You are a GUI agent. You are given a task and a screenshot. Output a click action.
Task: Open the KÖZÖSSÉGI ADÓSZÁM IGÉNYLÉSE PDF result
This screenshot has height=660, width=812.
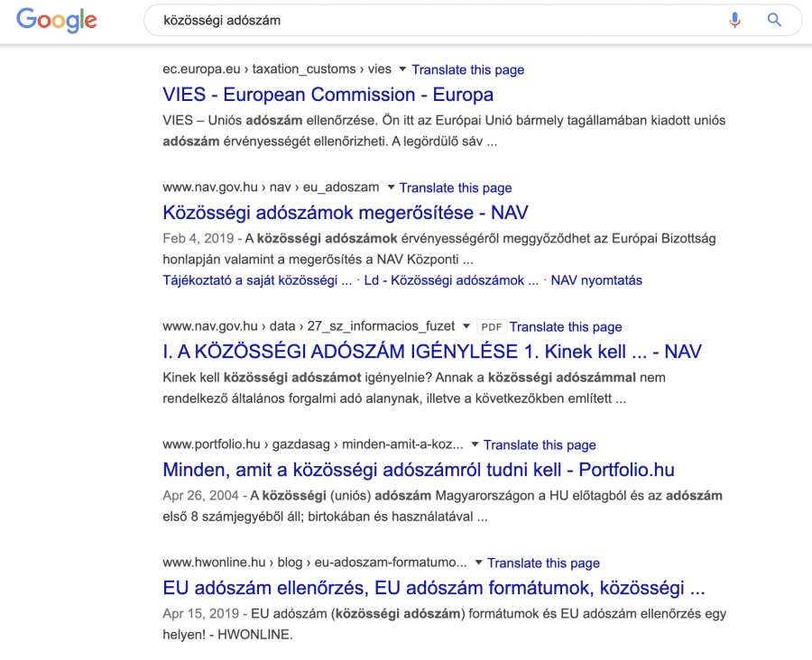(x=431, y=352)
